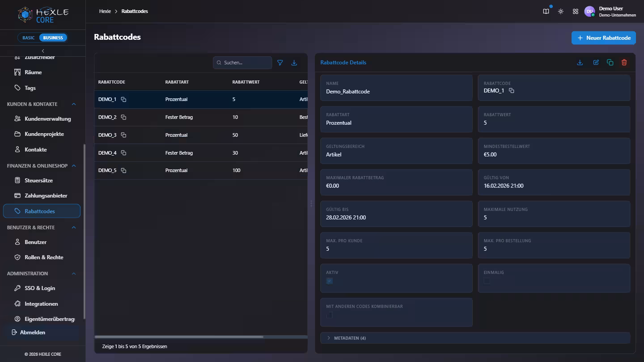Click the Suchen search field
The height and width of the screenshot is (362, 644).
pos(242,63)
